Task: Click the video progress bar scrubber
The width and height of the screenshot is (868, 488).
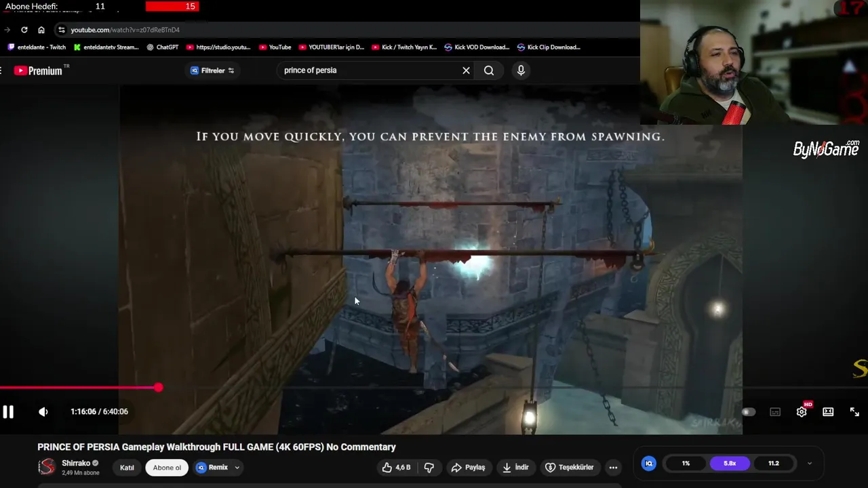Action: pyautogui.click(x=158, y=388)
